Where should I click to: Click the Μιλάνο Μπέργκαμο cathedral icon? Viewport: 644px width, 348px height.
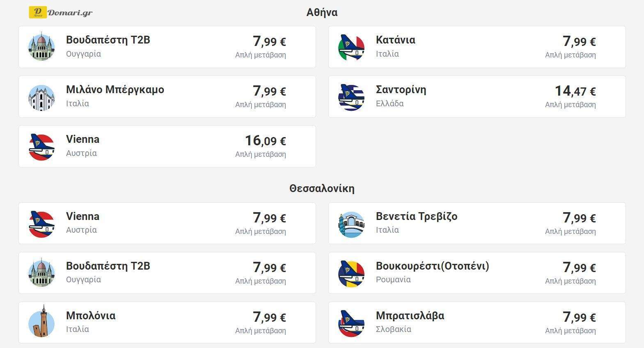(x=41, y=97)
